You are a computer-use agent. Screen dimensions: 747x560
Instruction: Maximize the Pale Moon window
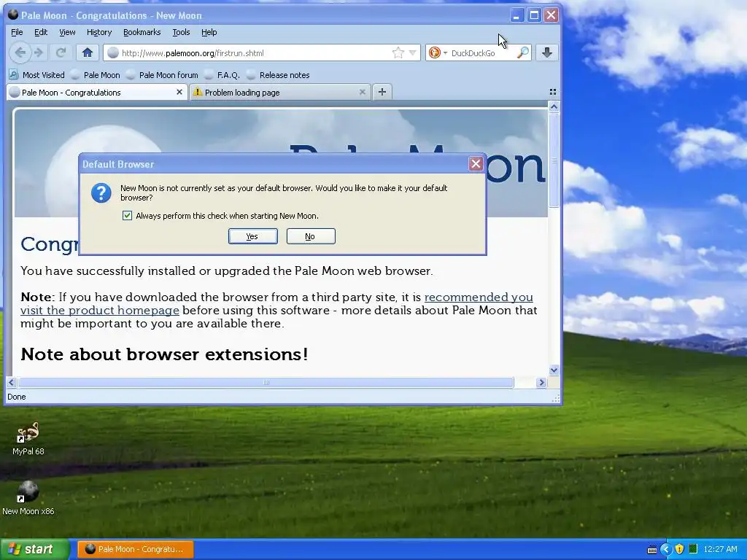(534, 15)
